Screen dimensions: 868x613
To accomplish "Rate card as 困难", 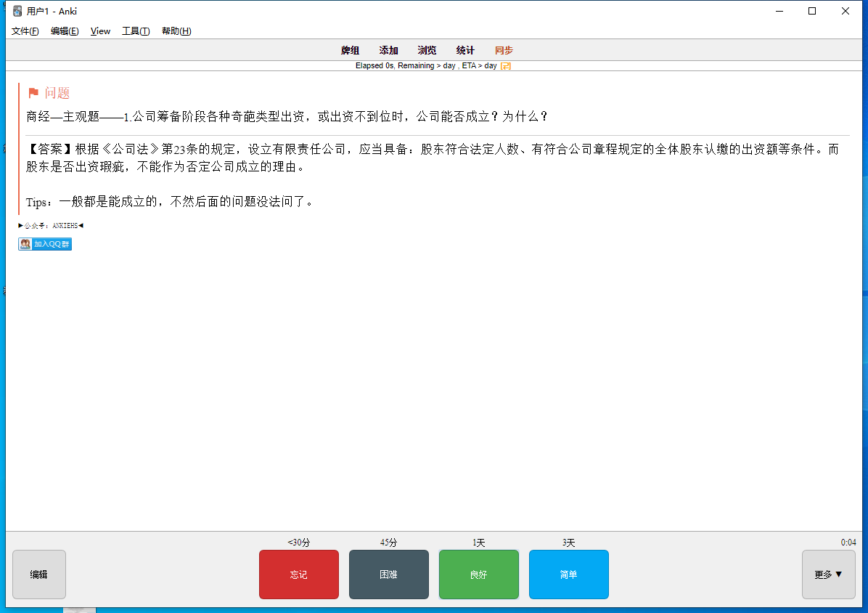I will (388, 575).
